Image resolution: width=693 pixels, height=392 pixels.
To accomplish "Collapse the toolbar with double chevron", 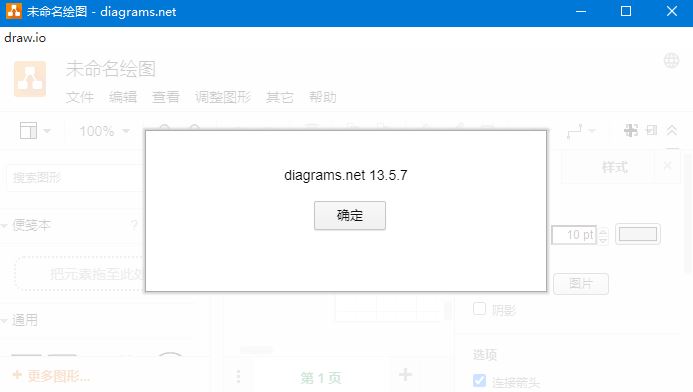I will pyautogui.click(x=672, y=130).
